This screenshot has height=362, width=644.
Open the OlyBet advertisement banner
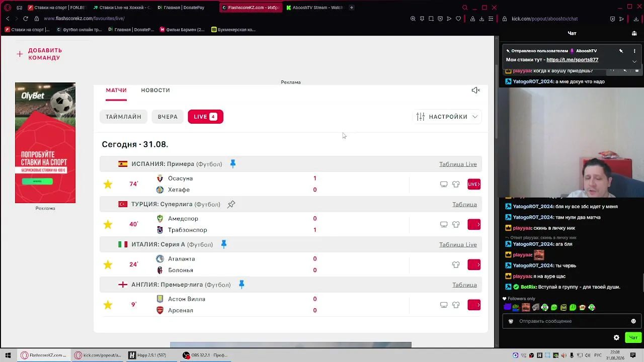[x=45, y=143]
